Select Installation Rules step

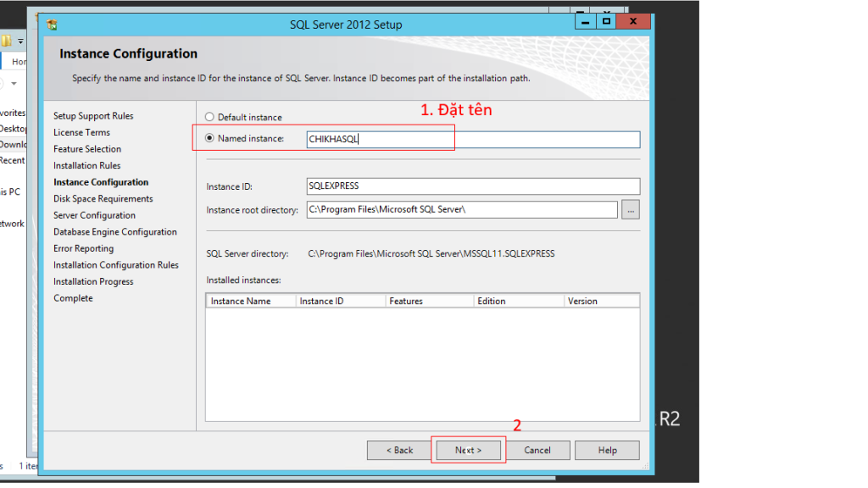pos(87,166)
